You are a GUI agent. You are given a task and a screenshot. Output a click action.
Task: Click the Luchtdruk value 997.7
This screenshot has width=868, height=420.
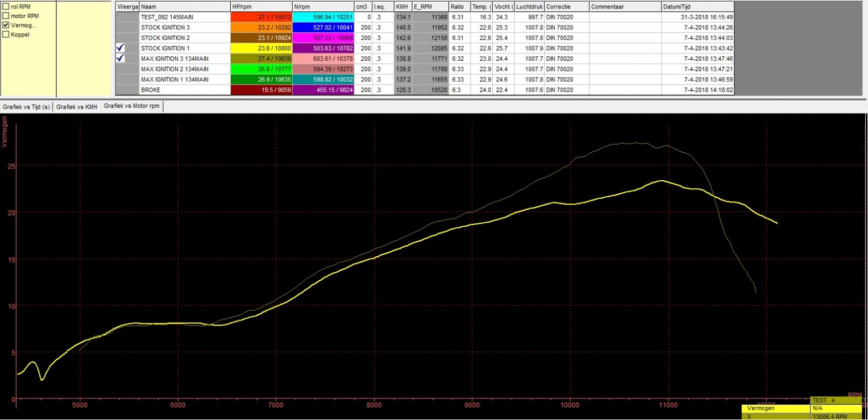click(530, 17)
